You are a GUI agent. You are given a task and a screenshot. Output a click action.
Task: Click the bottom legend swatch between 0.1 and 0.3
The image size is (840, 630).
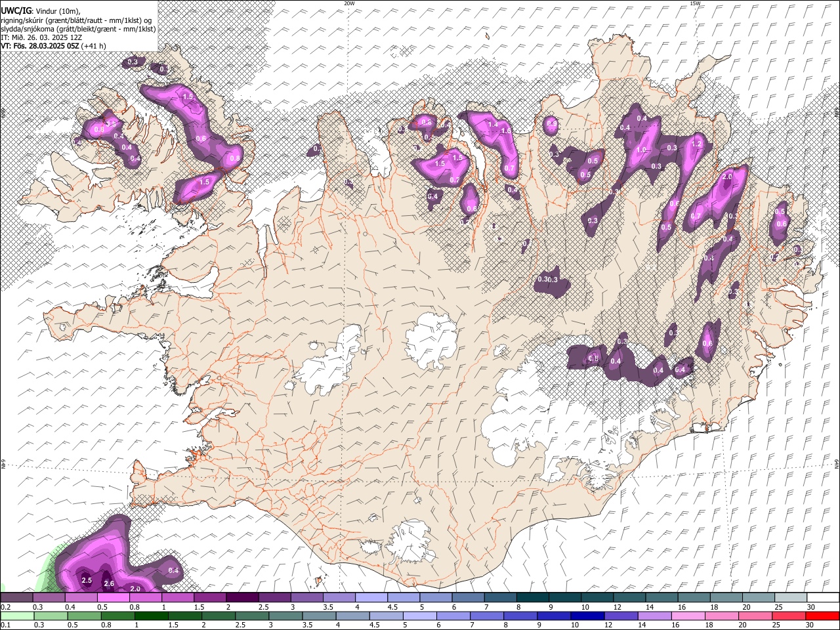tap(18, 616)
